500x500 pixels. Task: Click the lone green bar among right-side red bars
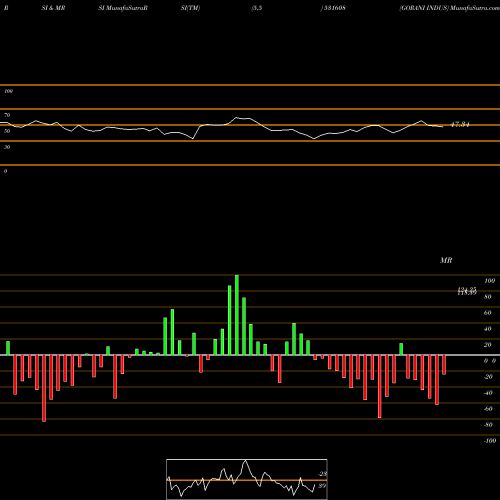tap(401, 349)
